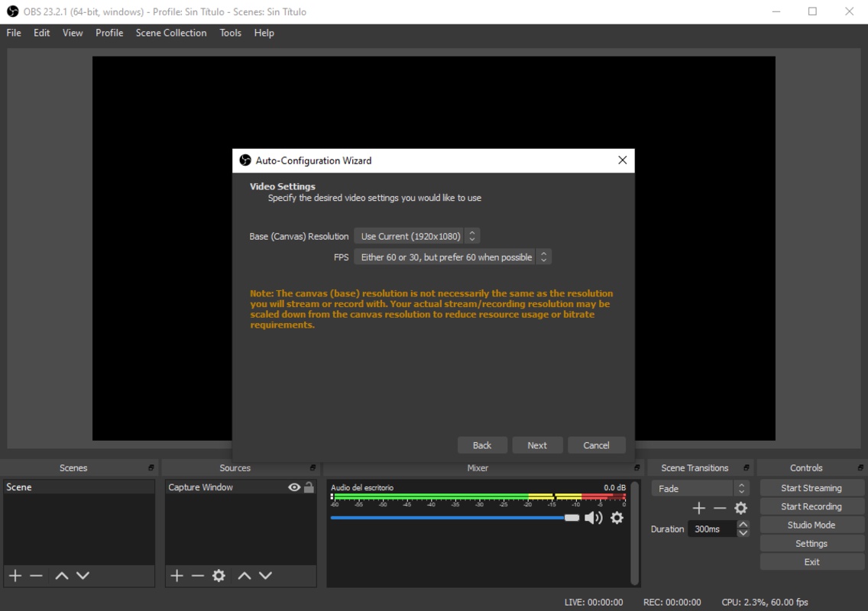868x611 pixels.
Task: Open the Fade transition dropdown
Action: click(x=700, y=488)
